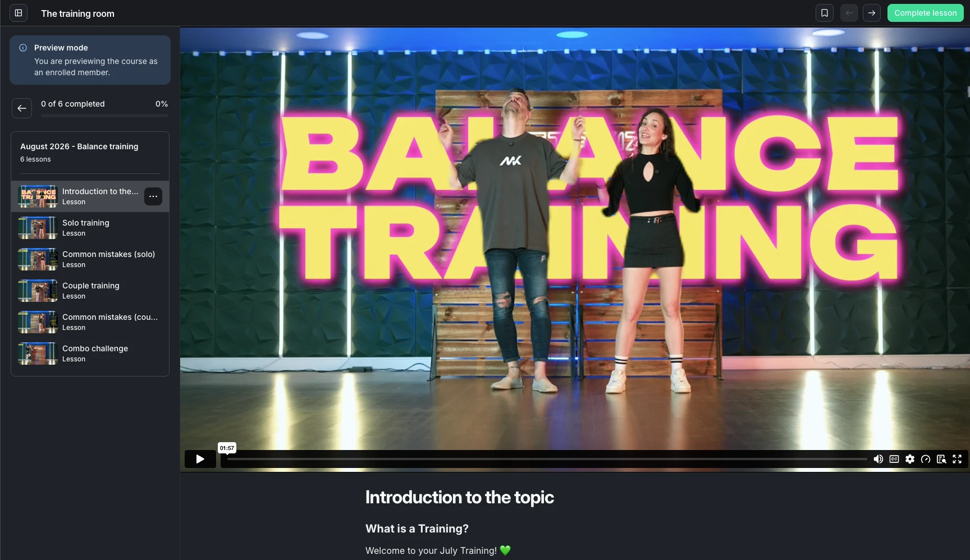Click the Preview mode info icon
The image size is (970, 560).
click(23, 48)
